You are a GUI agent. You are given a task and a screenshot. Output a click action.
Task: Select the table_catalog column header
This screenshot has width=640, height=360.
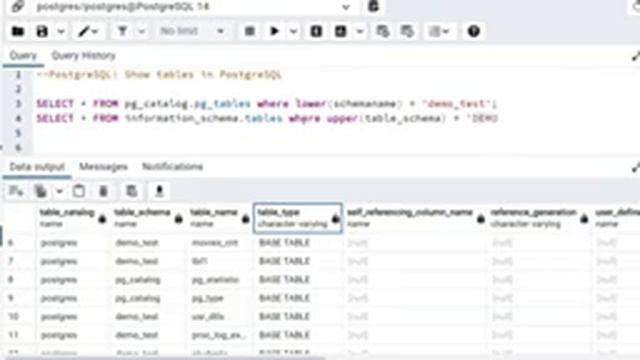(72, 218)
